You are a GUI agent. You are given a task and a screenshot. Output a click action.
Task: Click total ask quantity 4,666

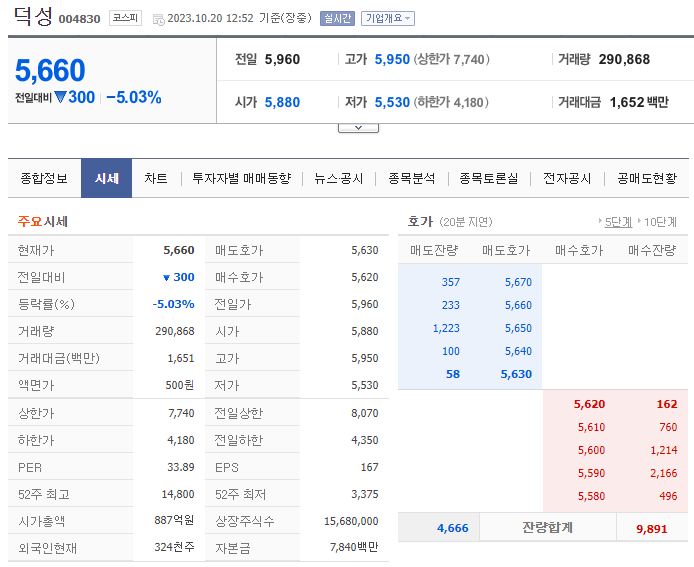pos(452,528)
